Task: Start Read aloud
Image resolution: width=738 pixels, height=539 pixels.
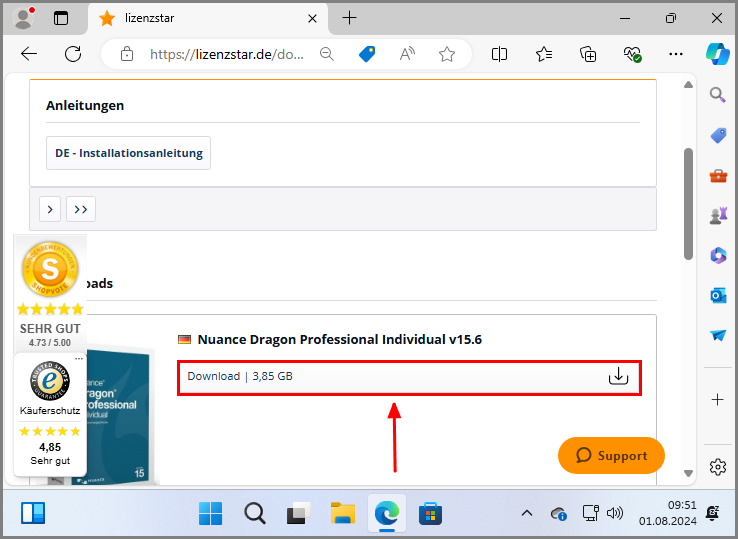Action: point(407,54)
